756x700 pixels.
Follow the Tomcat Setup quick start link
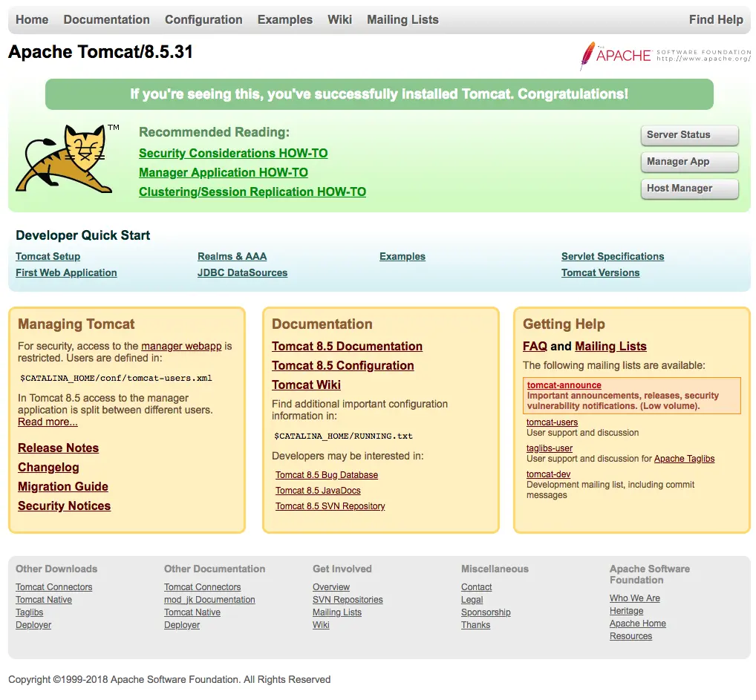48,257
